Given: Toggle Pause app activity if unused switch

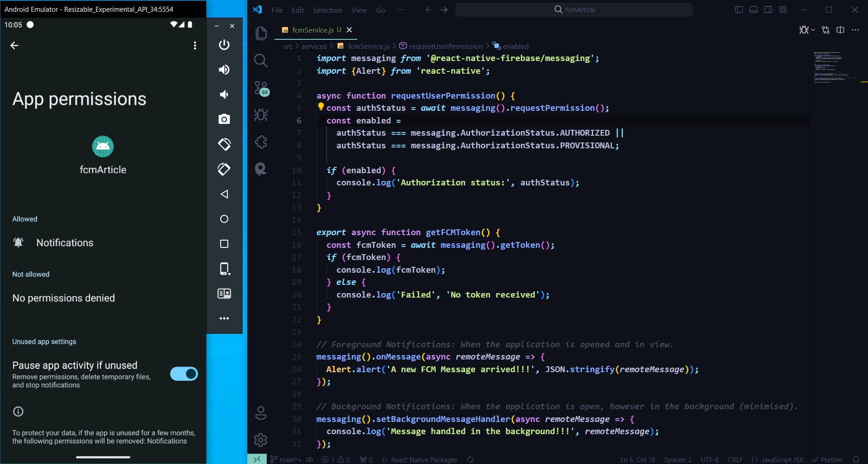Looking at the screenshot, I should point(184,374).
